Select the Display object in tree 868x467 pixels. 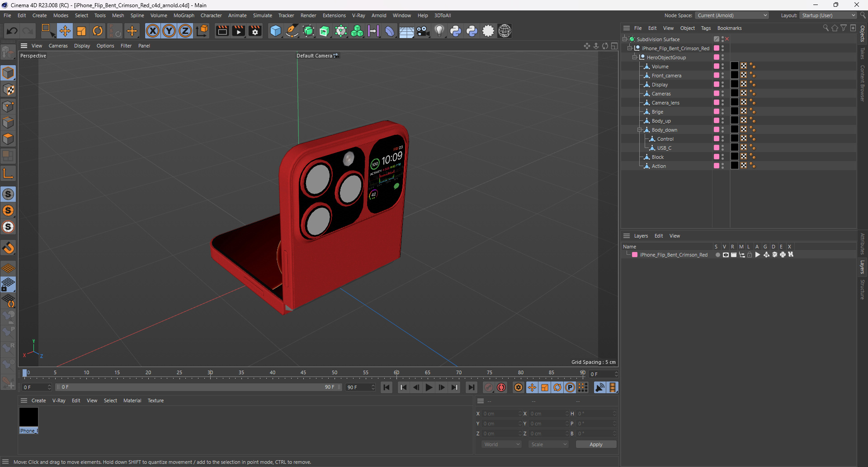tap(660, 85)
